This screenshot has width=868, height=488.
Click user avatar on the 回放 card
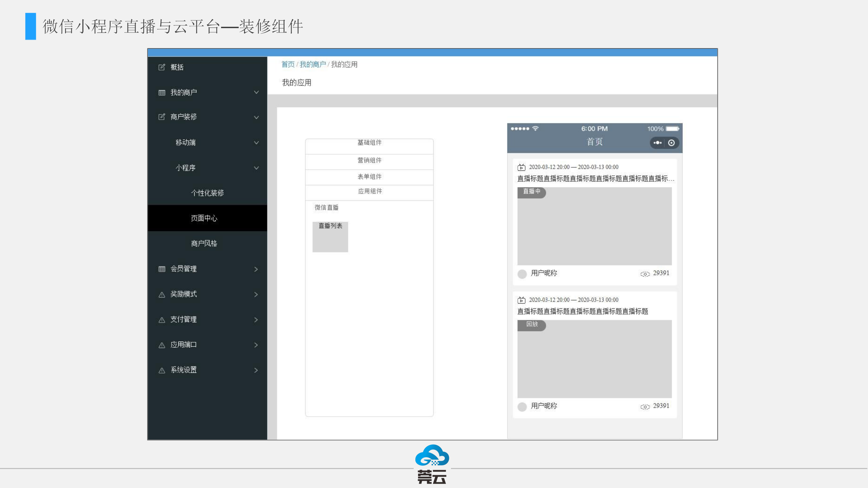click(522, 407)
